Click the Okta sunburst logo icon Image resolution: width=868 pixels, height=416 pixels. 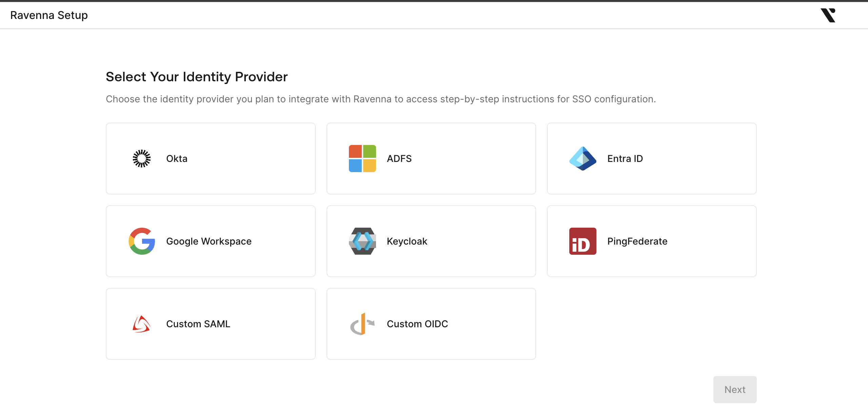click(x=142, y=159)
